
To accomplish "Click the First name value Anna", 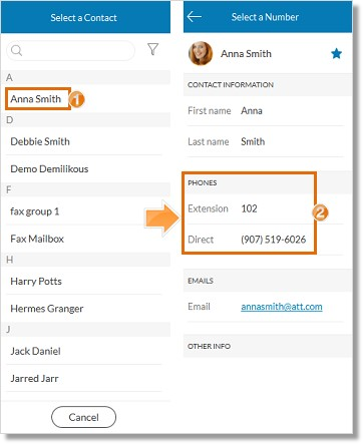I will pyautogui.click(x=252, y=111).
